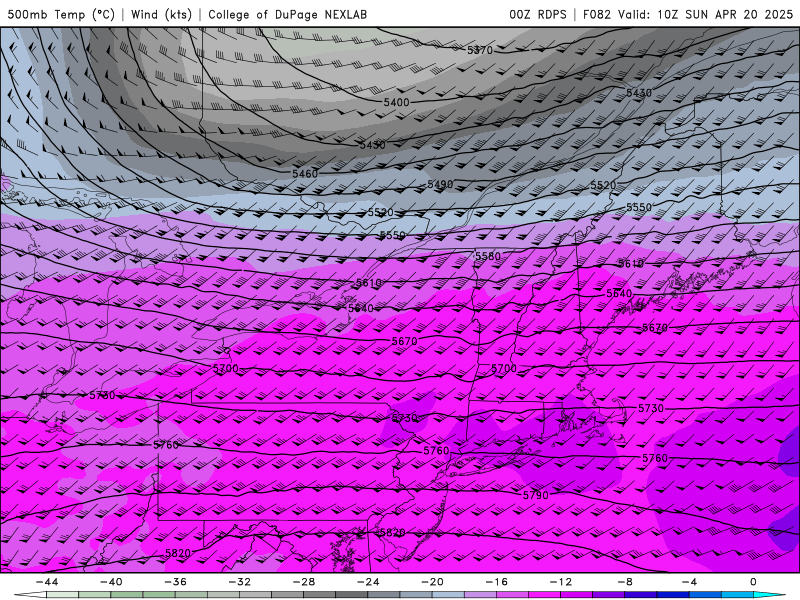
Task: Select the -20 colorbar tick label
Action: coord(433,582)
